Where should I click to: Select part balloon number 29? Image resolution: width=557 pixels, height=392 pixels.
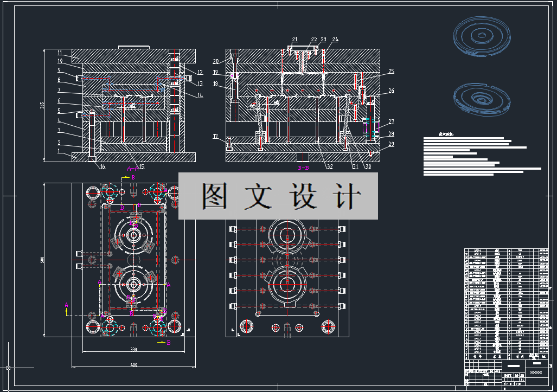(x=391, y=144)
